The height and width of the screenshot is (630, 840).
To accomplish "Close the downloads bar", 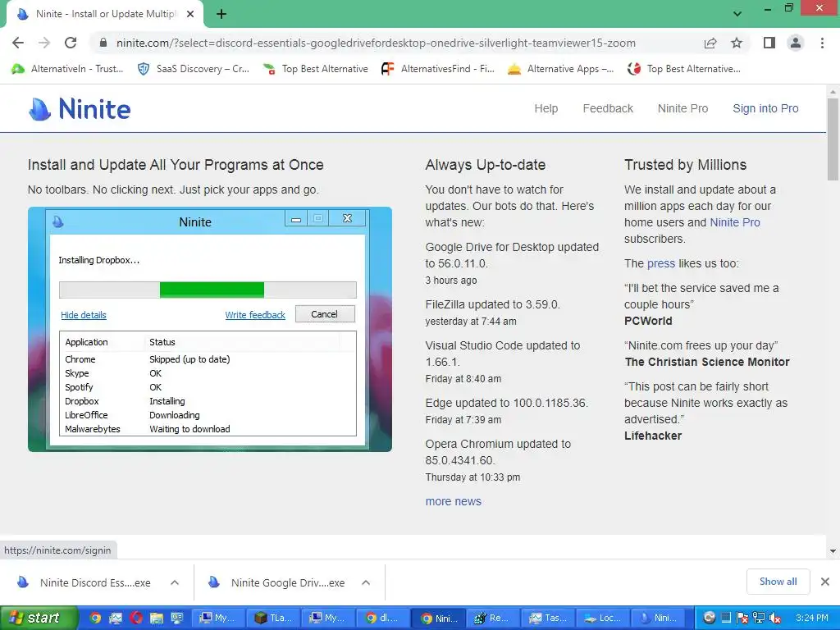I will point(825,582).
